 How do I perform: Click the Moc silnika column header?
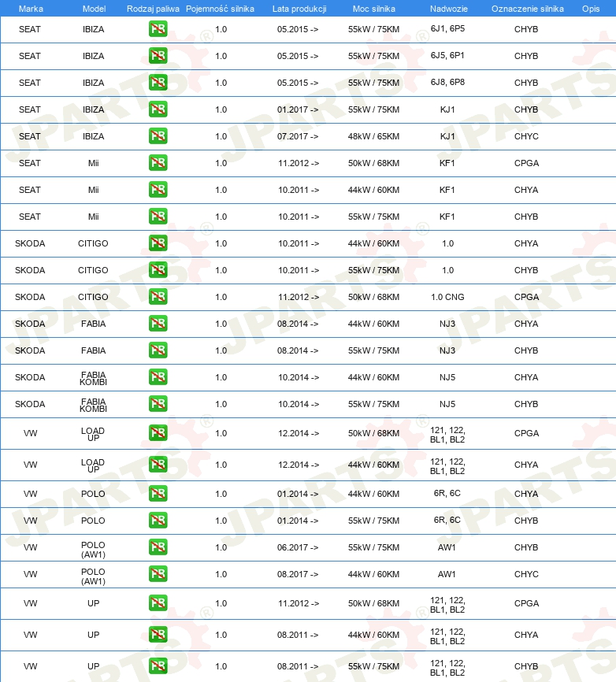[x=374, y=9]
